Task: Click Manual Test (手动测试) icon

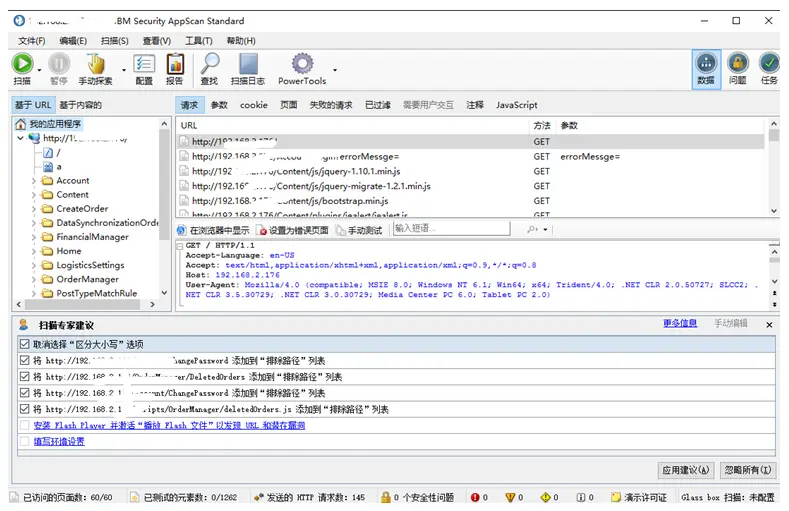Action: [x=341, y=230]
